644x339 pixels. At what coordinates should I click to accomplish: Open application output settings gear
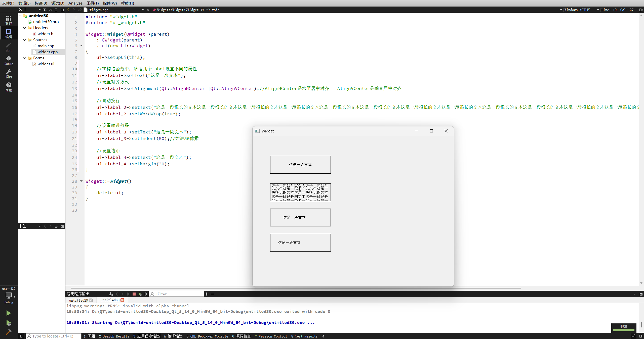(146, 294)
